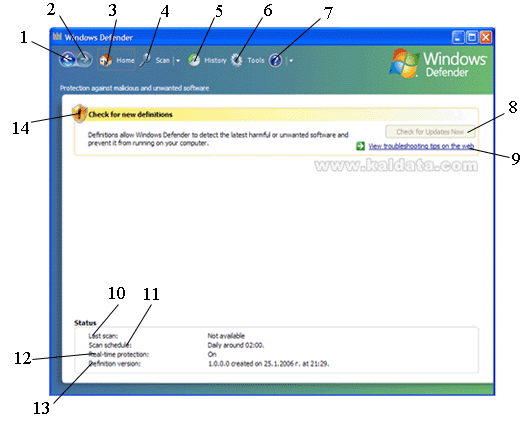Open Tools via the gear icon
Image resolution: width=530 pixels, height=423 pixels.
coord(237,60)
